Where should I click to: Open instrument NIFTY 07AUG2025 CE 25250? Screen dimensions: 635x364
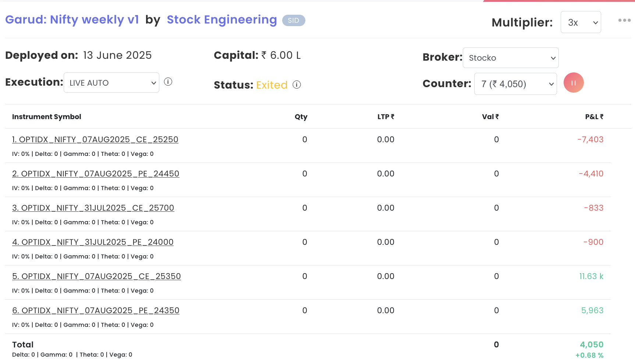tap(95, 140)
